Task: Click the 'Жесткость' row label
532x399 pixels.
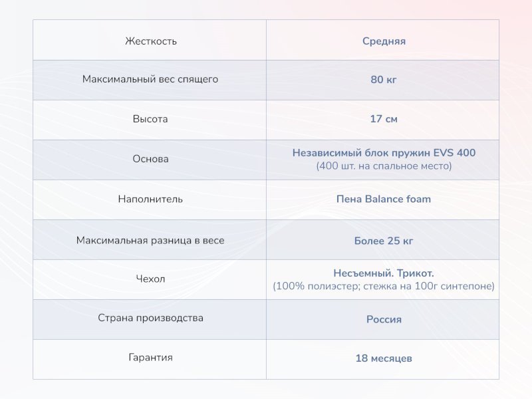Action: (150, 41)
